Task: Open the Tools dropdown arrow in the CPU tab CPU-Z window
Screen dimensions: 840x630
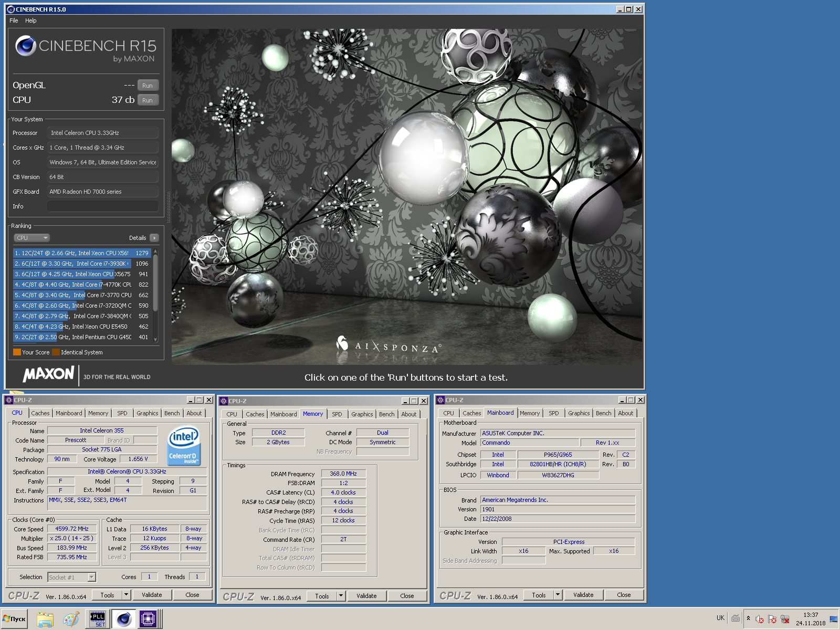Action: [127, 595]
